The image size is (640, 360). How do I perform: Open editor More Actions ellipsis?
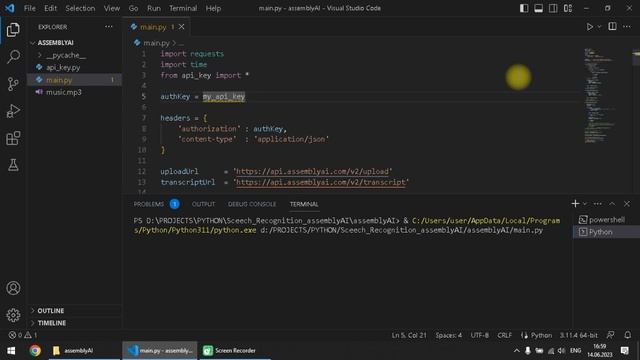pyautogui.click(x=627, y=27)
